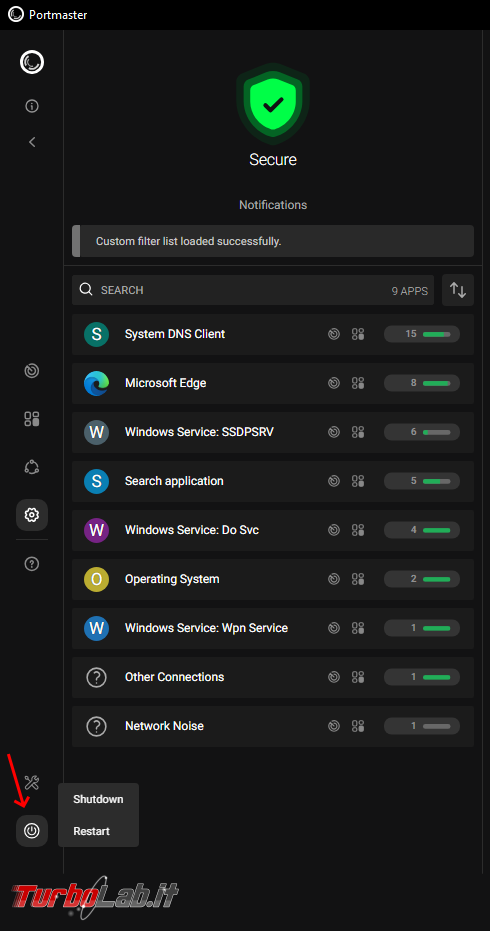Select Restart from power menu
This screenshot has height=931, width=490.
point(98,831)
